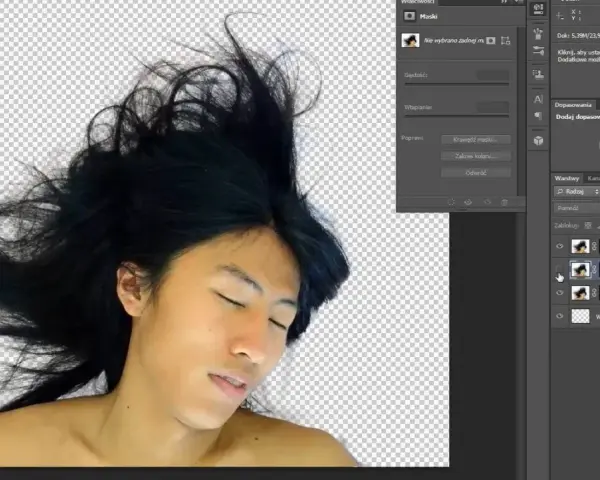Click the 'Dodaj dopasow' heading text
Screen dimensions: 600x480
click(578, 117)
